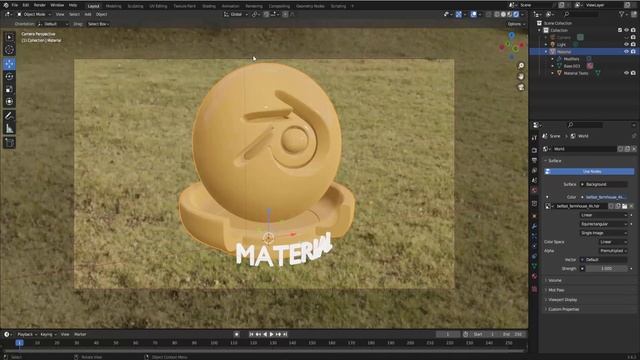This screenshot has width=640, height=360.
Task: Open the Texture properties tab icon
Action: click(x=534, y=289)
